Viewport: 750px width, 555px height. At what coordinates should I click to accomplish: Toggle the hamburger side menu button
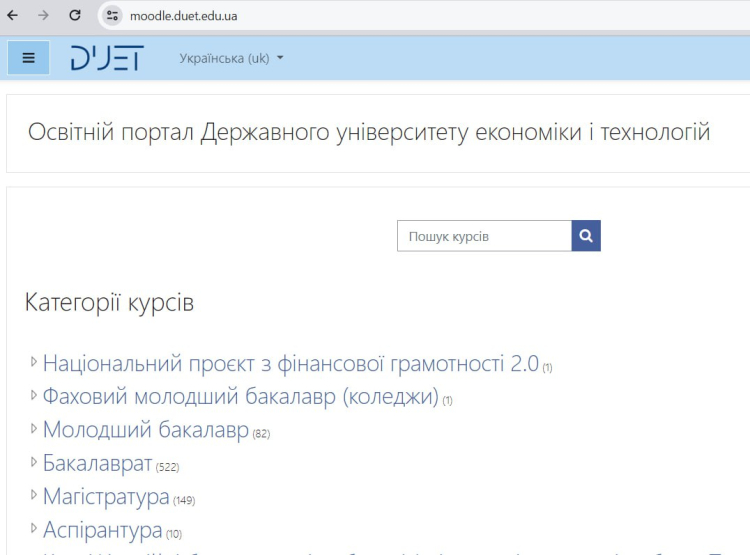click(28, 58)
